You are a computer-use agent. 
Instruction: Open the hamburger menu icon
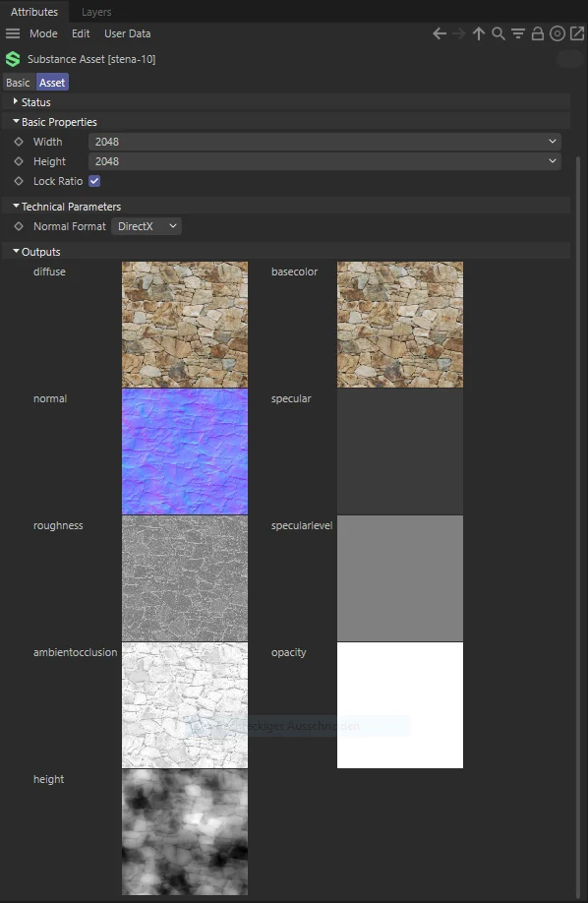click(x=13, y=33)
